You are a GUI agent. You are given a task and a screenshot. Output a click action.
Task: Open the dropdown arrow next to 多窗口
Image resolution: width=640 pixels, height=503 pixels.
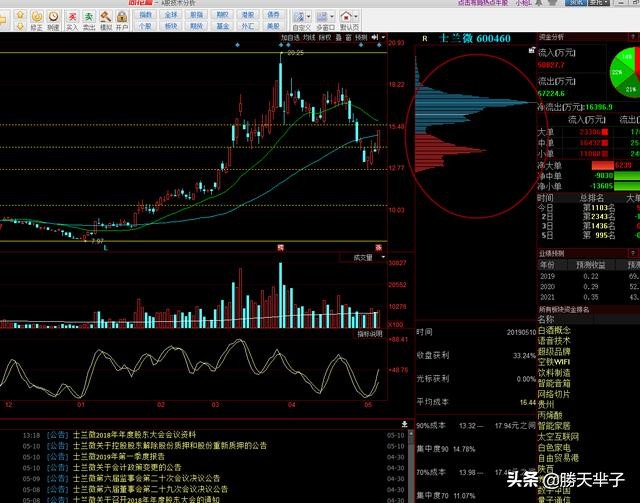point(332,17)
